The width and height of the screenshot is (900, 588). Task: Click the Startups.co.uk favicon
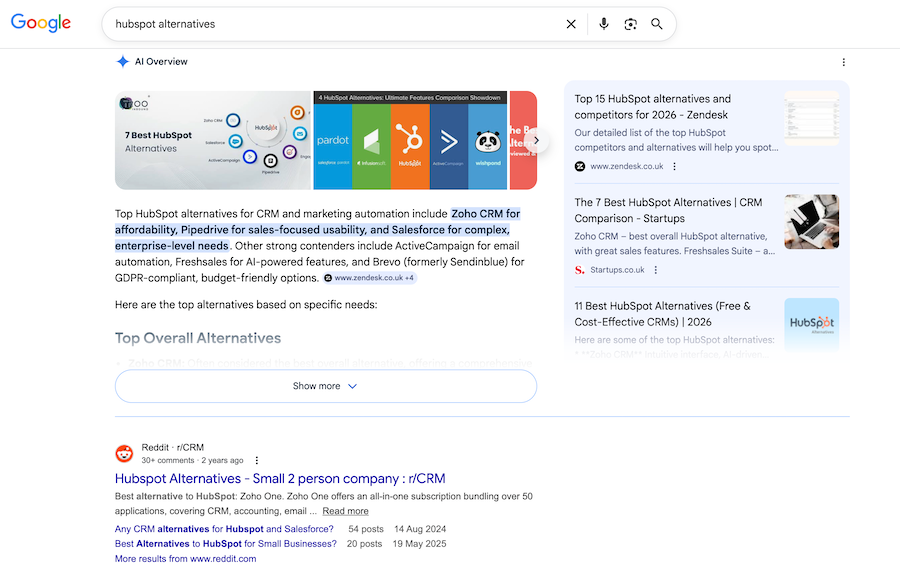[x=580, y=270]
